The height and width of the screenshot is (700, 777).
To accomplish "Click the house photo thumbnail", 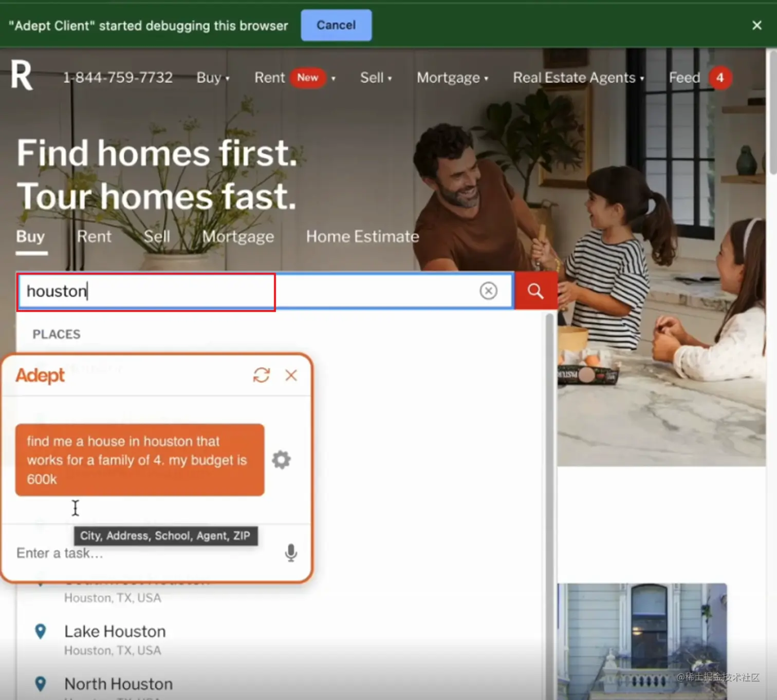I will tap(642, 641).
